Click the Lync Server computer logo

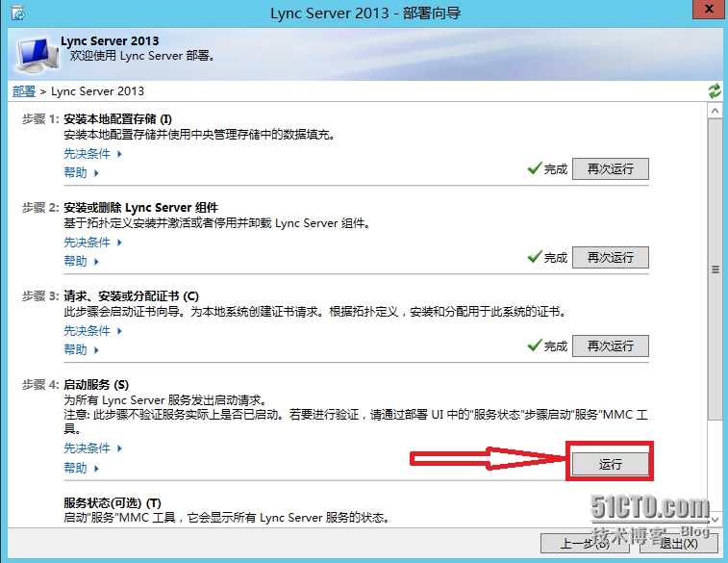coord(36,55)
